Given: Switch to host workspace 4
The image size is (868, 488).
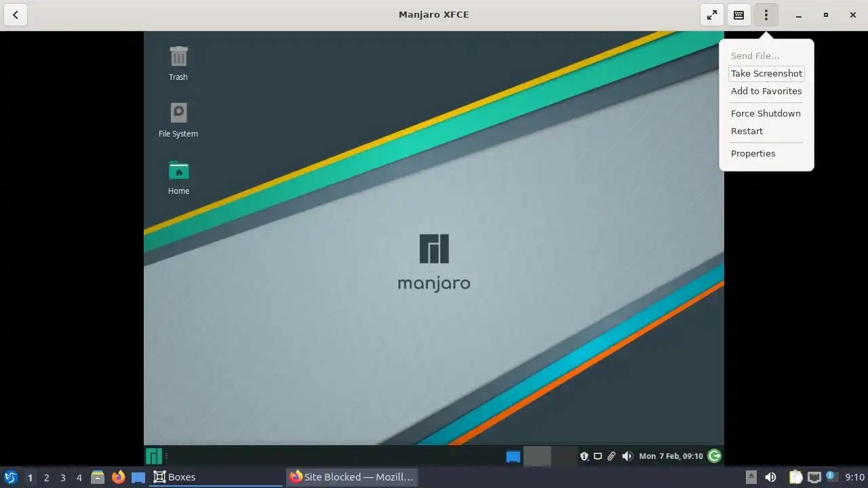Looking at the screenshot, I should pos(79,477).
